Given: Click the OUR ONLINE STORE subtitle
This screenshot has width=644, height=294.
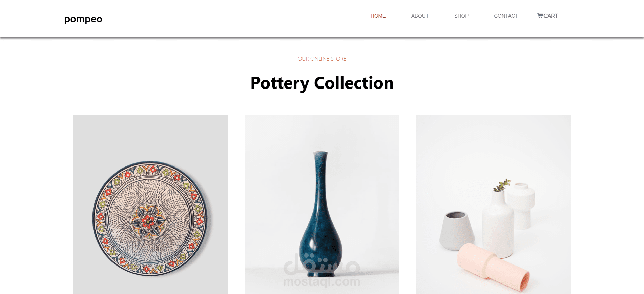Looking at the screenshot, I should pyautogui.click(x=322, y=59).
